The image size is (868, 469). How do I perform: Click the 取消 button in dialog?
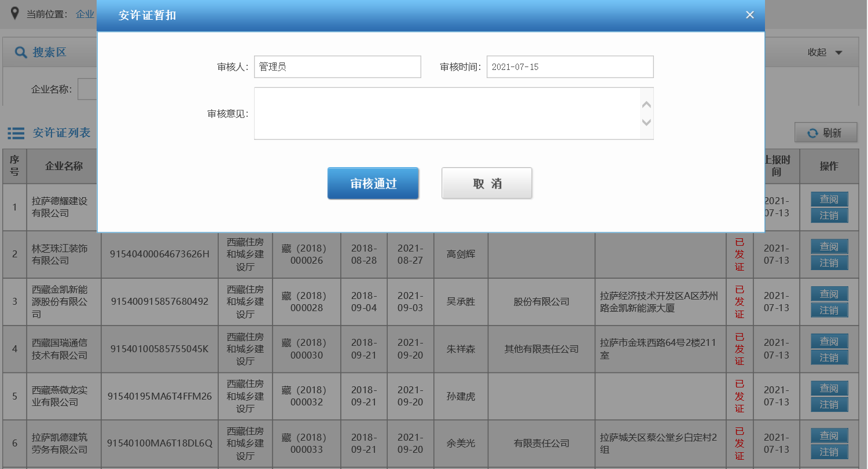click(x=487, y=183)
